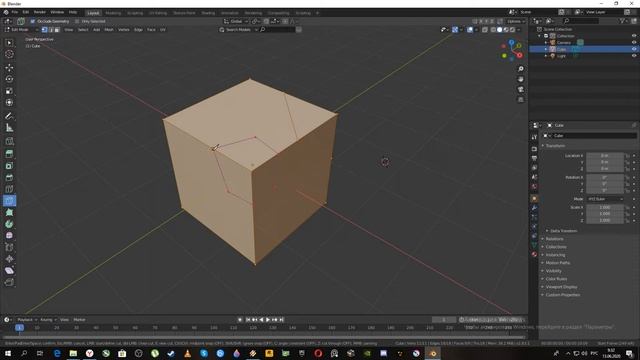The width and height of the screenshot is (640, 360).
Task: Toggle X-ray display
Action: click(485, 30)
